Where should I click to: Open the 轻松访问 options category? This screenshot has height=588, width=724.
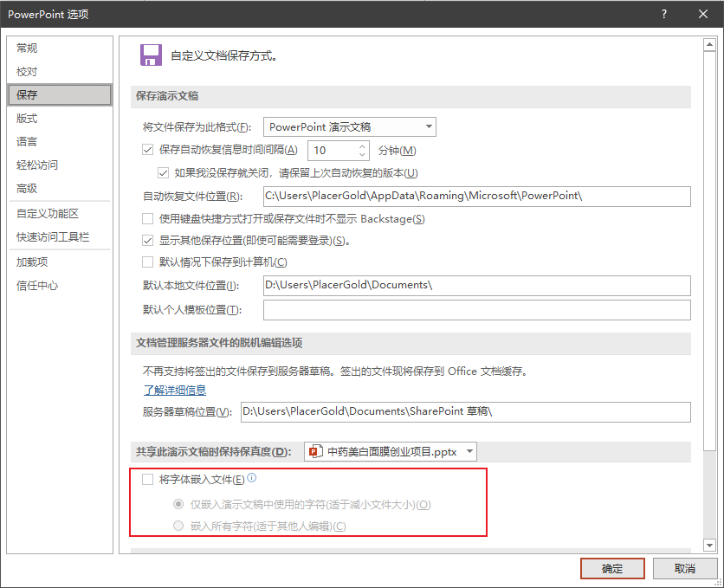point(60,165)
